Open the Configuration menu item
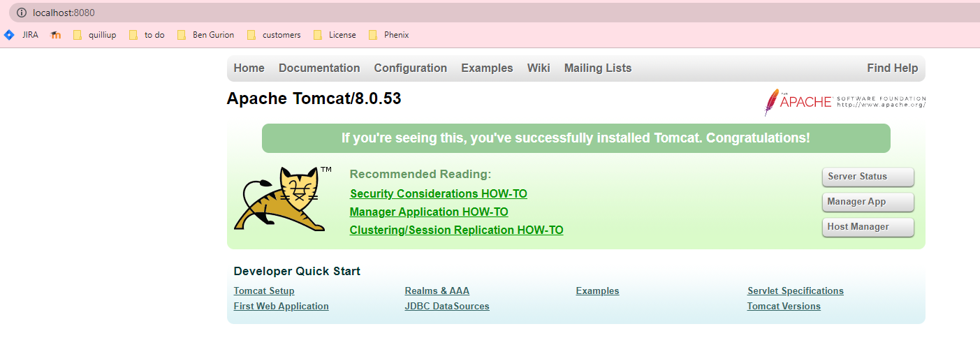 (410, 68)
